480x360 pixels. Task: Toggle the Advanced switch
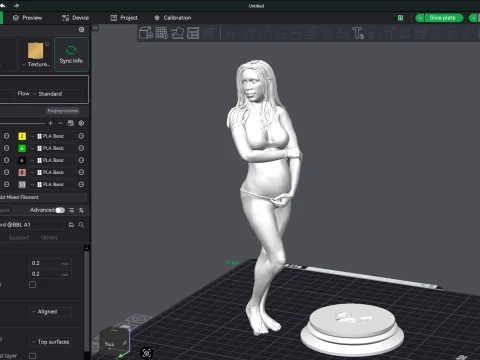(x=60, y=210)
